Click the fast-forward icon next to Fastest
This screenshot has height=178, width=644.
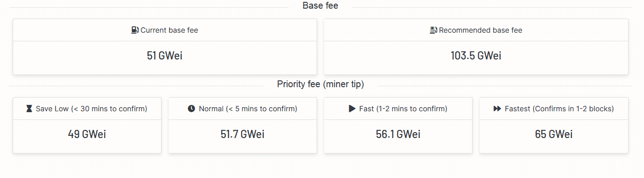tap(497, 109)
